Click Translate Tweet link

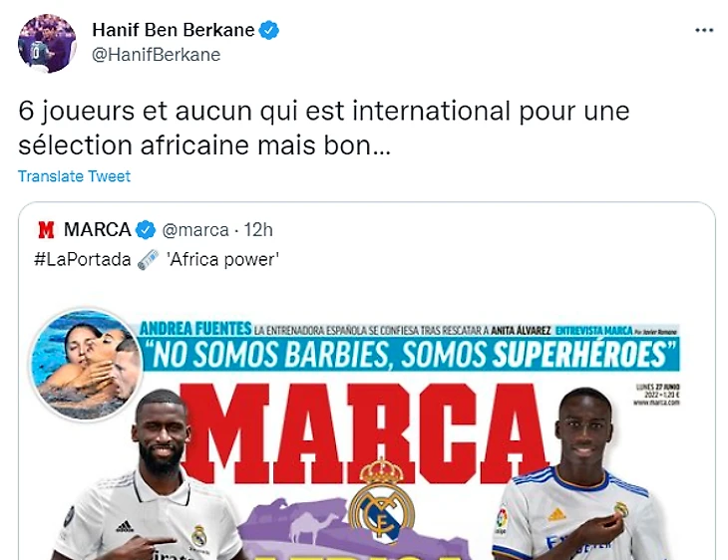point(74,176)
